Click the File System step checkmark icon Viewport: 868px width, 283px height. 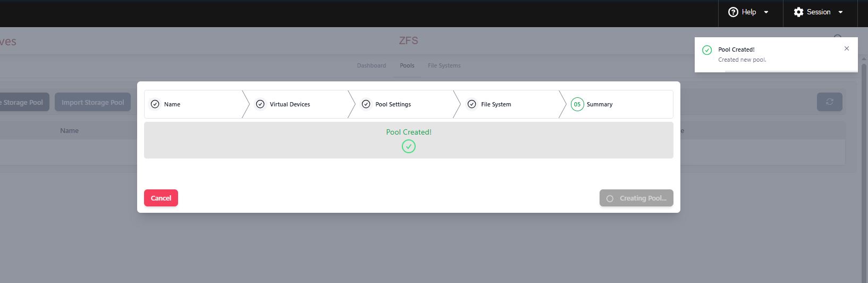click(x=472, y=104)
